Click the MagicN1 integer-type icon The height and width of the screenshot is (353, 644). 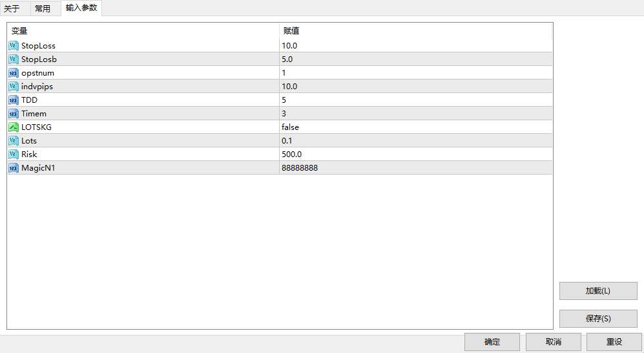point(14,168)
